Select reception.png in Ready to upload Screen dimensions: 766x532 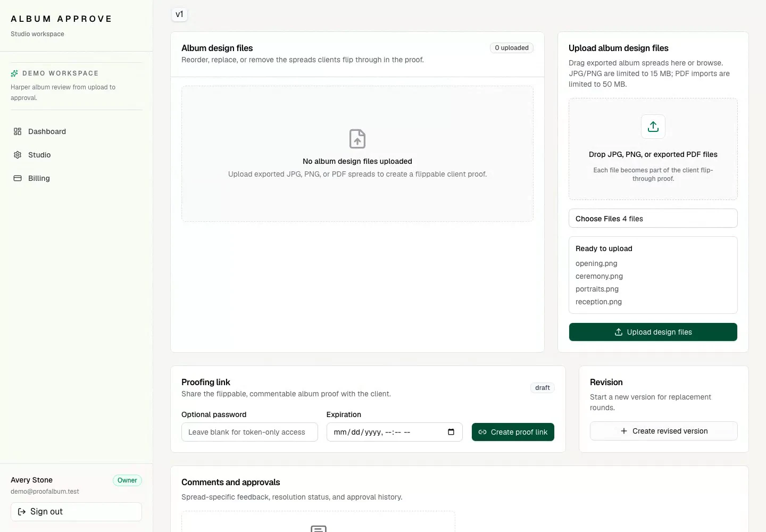[598, 302]
